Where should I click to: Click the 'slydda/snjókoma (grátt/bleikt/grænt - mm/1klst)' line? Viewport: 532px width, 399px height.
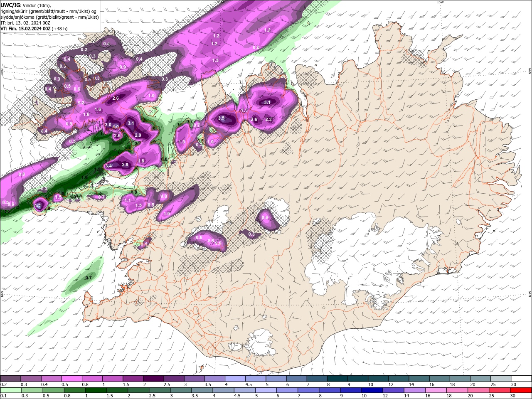point(49,17)
